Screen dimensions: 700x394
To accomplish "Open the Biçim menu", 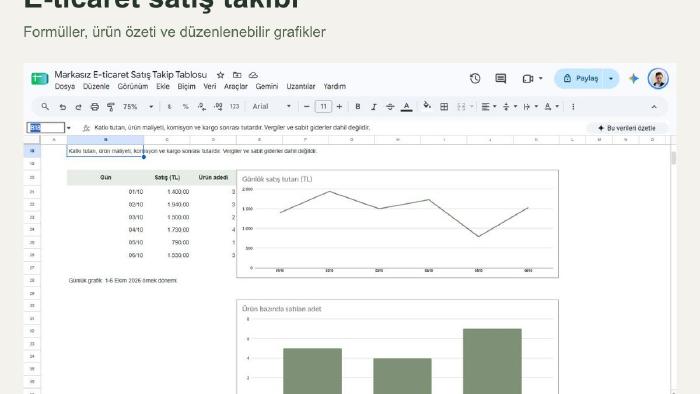I will click(x=186, y=87).
